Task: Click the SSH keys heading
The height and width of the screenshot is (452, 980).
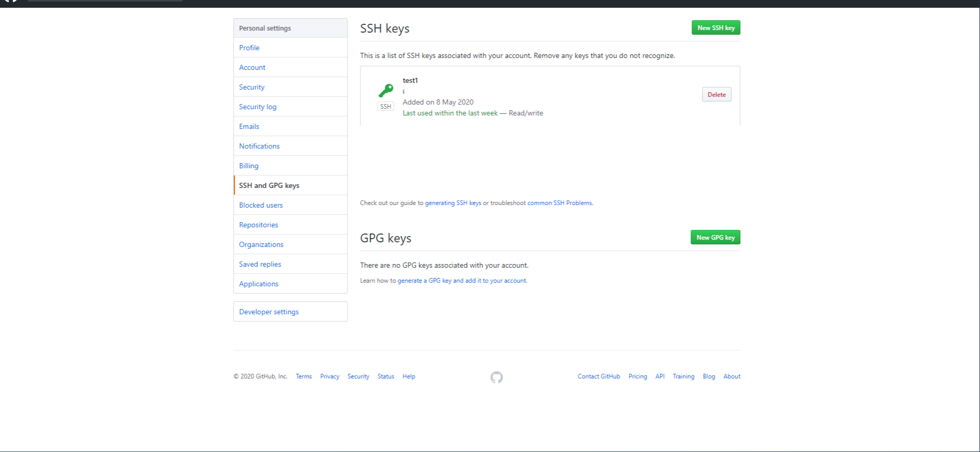Action: (x=385, y=28)
